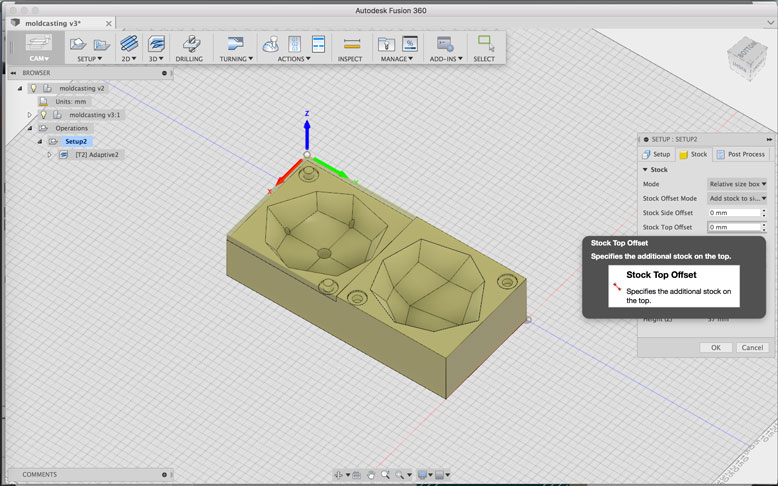
Task: Select the Units: mm tree item
Action: 70,101
